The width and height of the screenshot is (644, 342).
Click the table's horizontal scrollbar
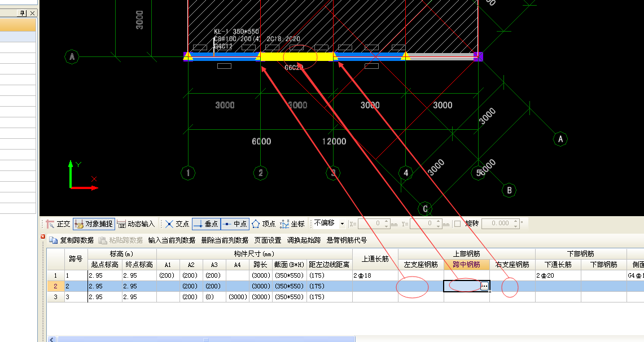[x=205, y=340]
